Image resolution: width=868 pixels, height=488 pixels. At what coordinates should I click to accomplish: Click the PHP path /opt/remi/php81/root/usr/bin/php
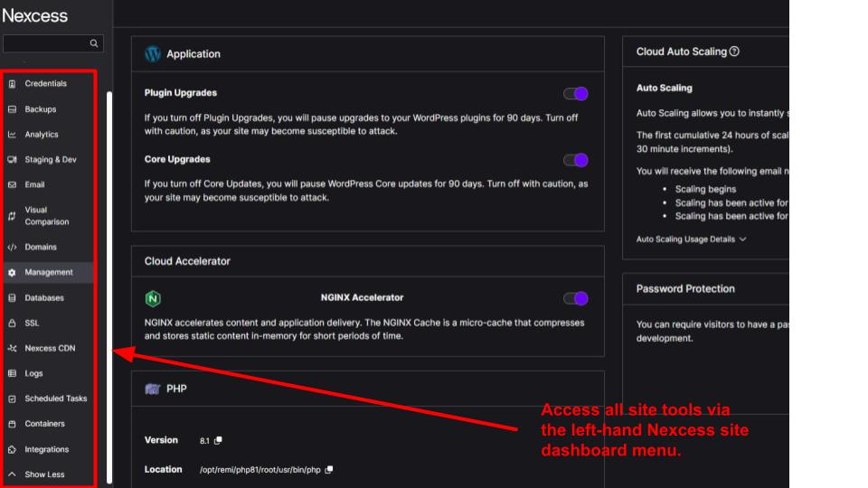(260, 470)
